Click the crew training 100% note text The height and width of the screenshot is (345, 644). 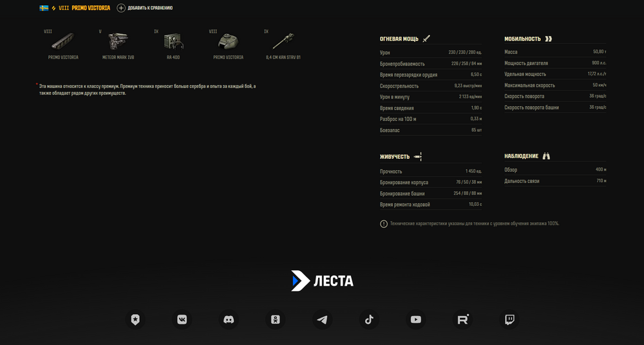click(x=475, y=224)
